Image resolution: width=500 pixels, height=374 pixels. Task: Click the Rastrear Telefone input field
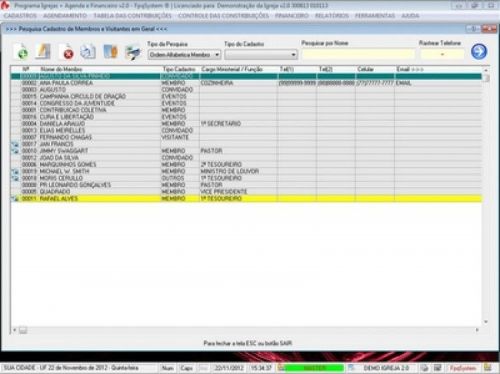442,54
